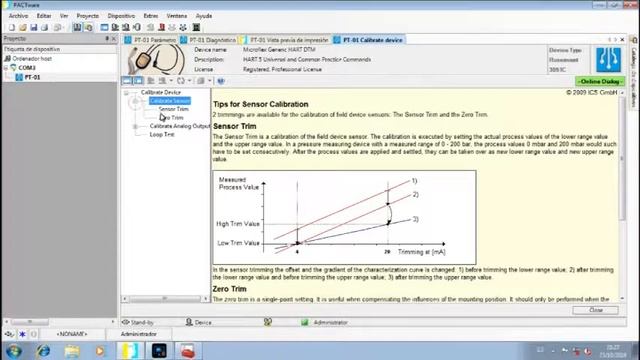Click the red disconnect toolbar icon
This screenshot has width=640, height=360.
(x=162, y=27)
